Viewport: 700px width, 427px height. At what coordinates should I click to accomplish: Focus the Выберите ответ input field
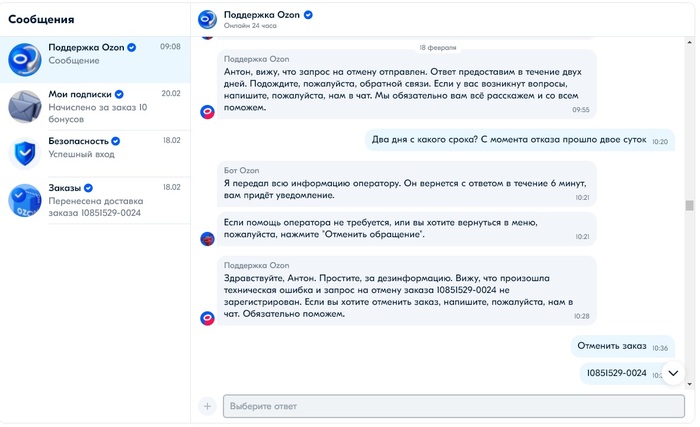coord(452,406)
